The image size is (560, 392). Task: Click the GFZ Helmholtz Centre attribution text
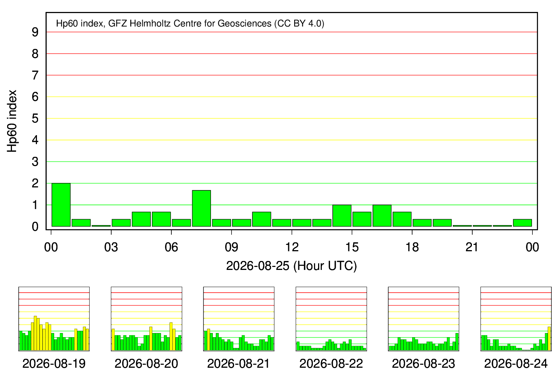pos(190,24)
